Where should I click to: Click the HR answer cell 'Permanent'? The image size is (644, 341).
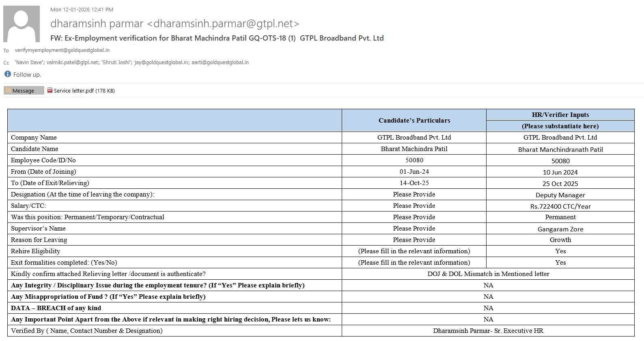(x=560, y=217)
